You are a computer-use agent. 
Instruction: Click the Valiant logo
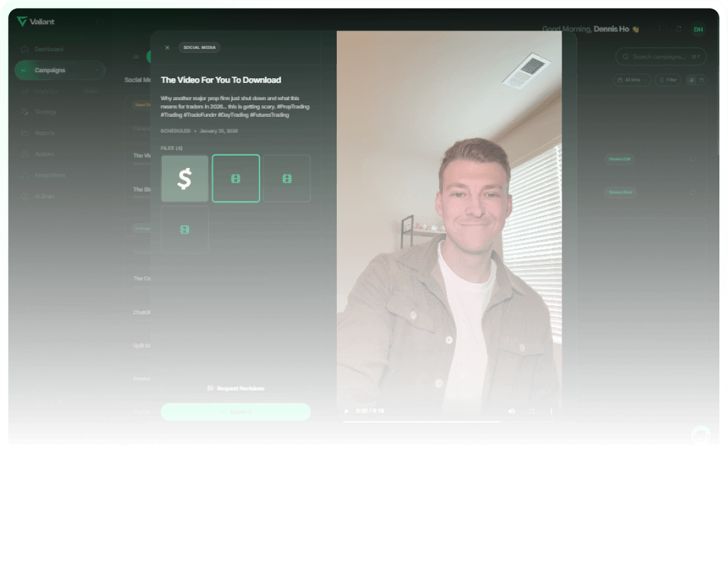coord(35,21)
